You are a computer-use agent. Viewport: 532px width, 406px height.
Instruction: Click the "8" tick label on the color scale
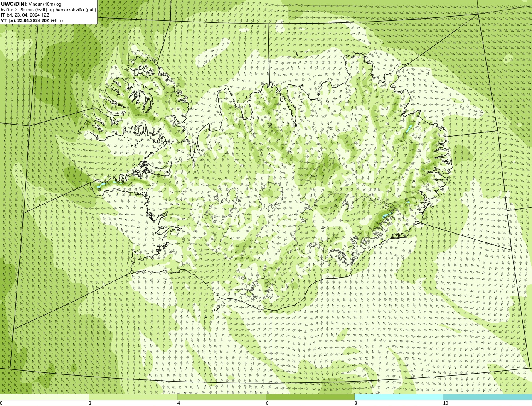click(x=356, y=403)
